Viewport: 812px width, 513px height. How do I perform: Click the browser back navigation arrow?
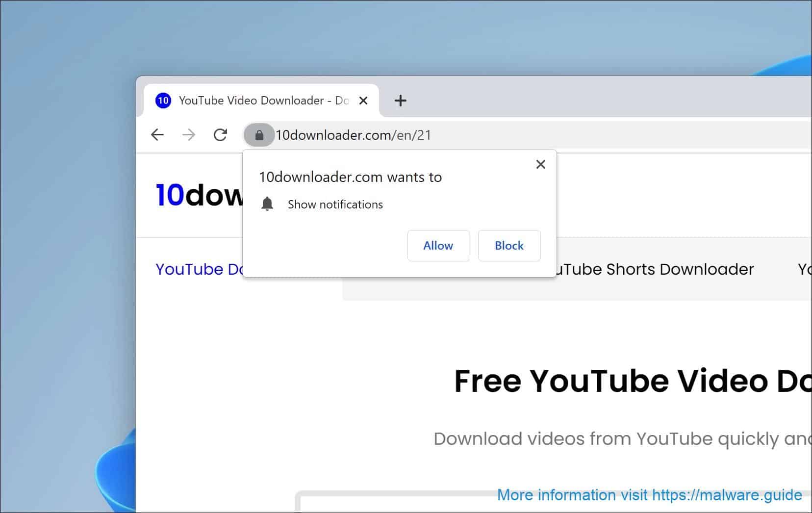pos(157,134)
